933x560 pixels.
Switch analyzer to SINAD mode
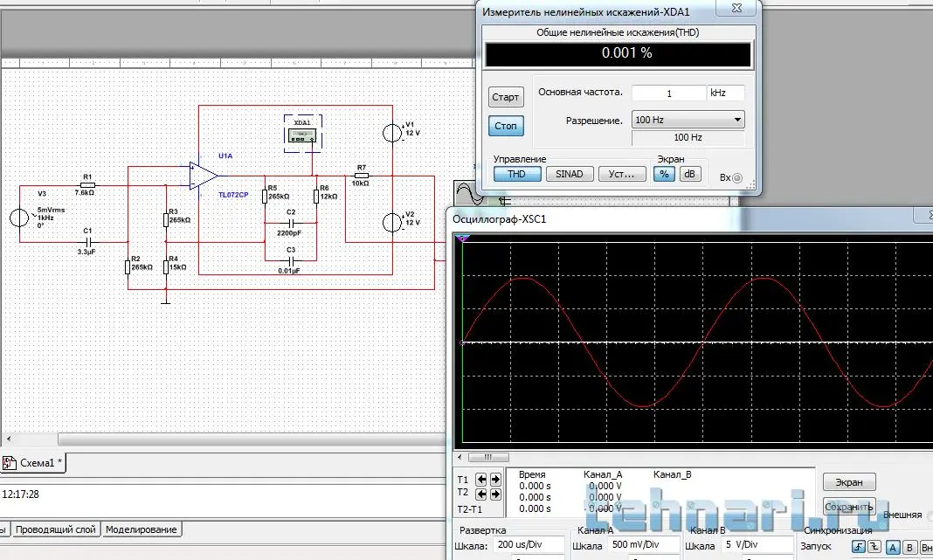pyautogui.click(x=570, y=174)
